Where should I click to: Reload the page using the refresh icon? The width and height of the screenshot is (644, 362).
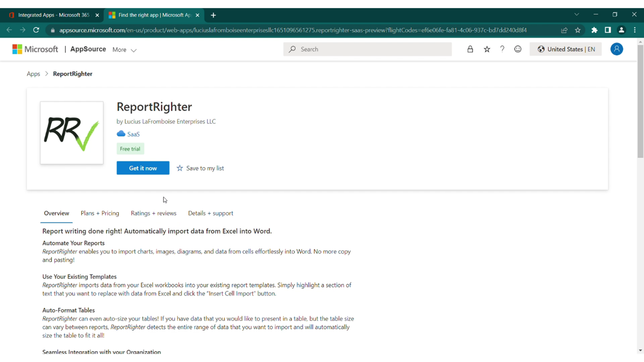pyautogui.click(x=36, y=30)
